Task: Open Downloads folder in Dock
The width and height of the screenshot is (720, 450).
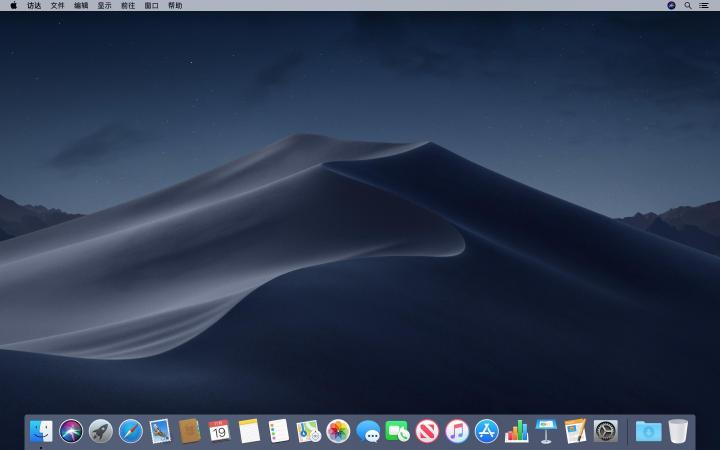Action: (x=648, y=431)
